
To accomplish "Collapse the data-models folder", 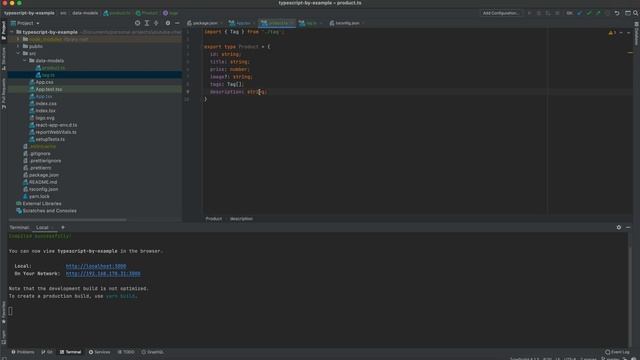I will pos(24,60).
